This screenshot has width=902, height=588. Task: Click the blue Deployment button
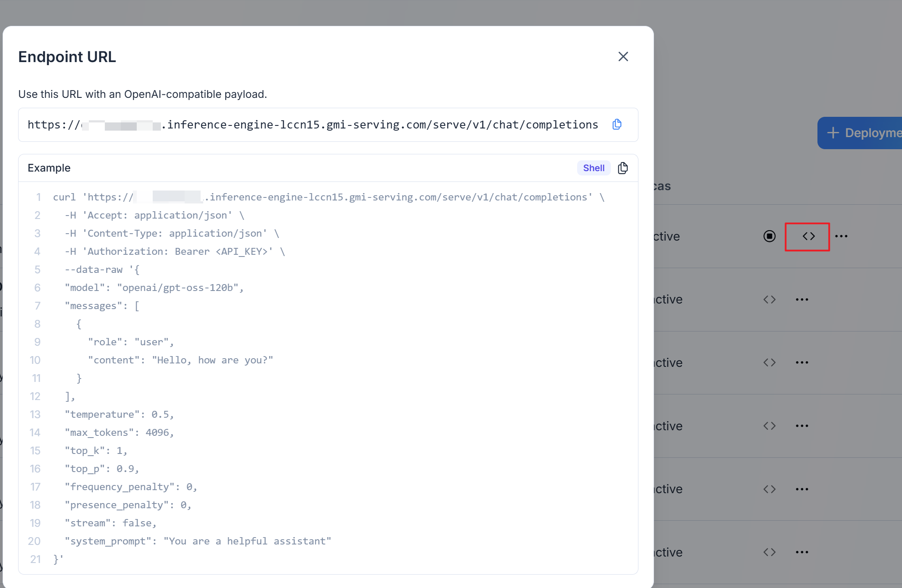[x=861, y=133]
